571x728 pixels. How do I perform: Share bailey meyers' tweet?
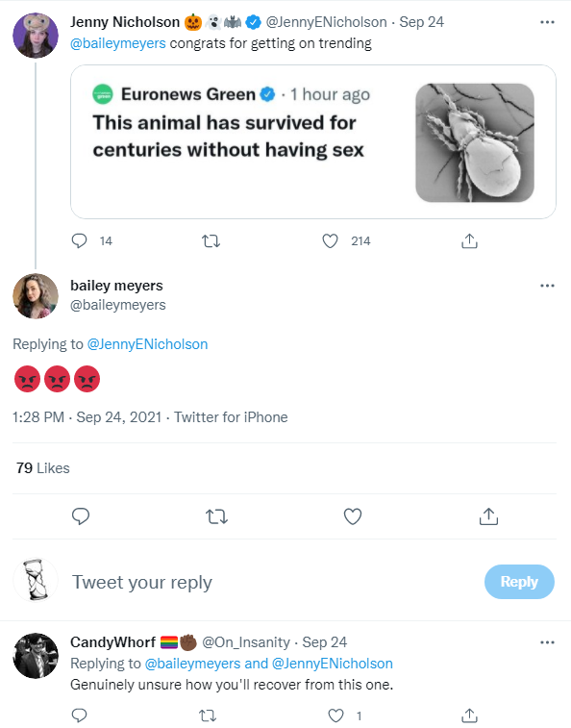[x=488, y=516]
